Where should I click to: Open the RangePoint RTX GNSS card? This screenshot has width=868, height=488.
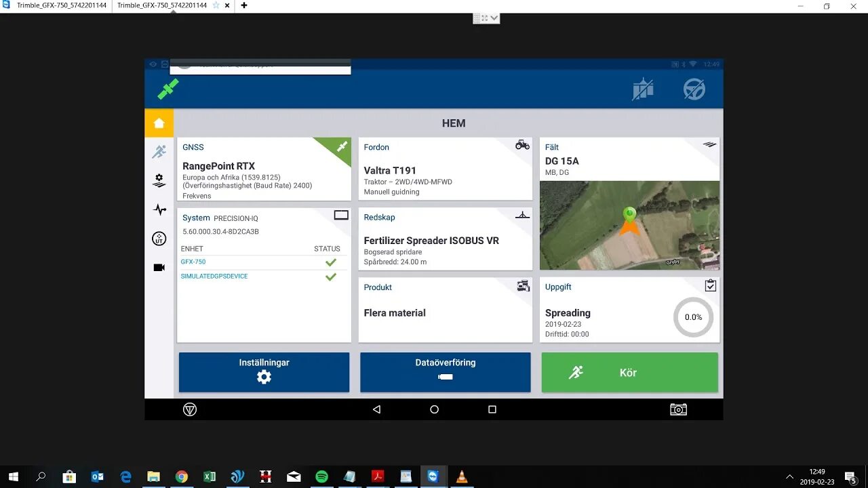[x=264, y=169]
